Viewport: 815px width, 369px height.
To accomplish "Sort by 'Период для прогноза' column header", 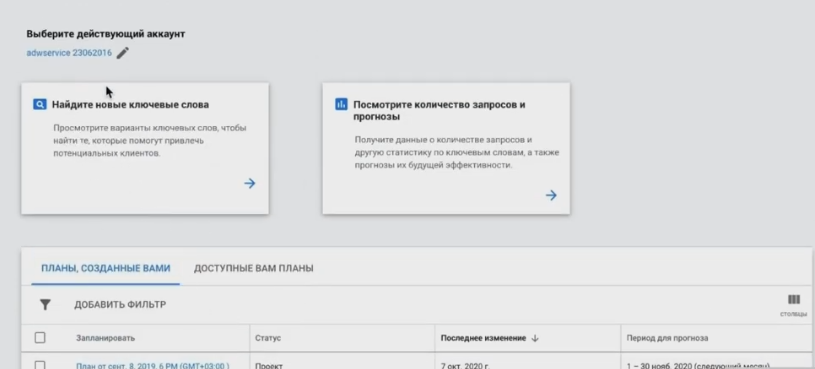I will (x=667, y=338).
